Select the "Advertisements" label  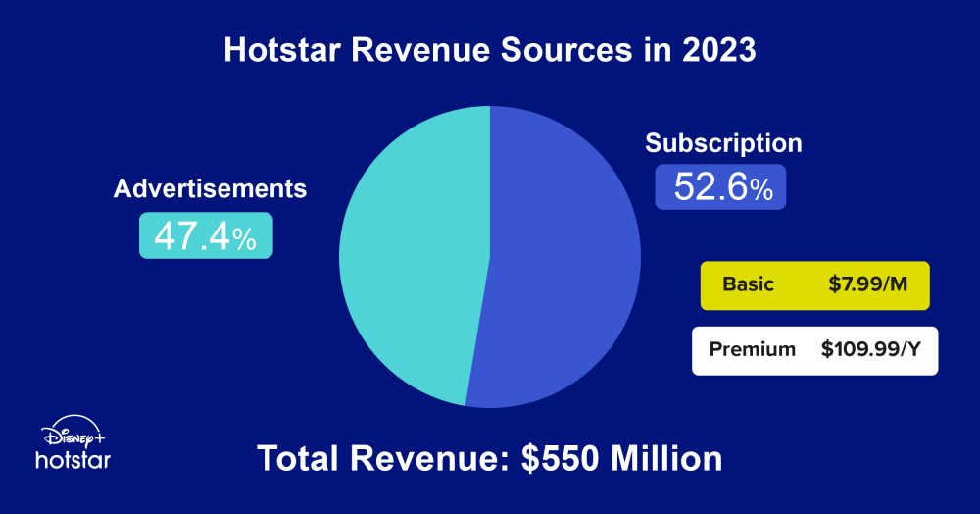210,189
